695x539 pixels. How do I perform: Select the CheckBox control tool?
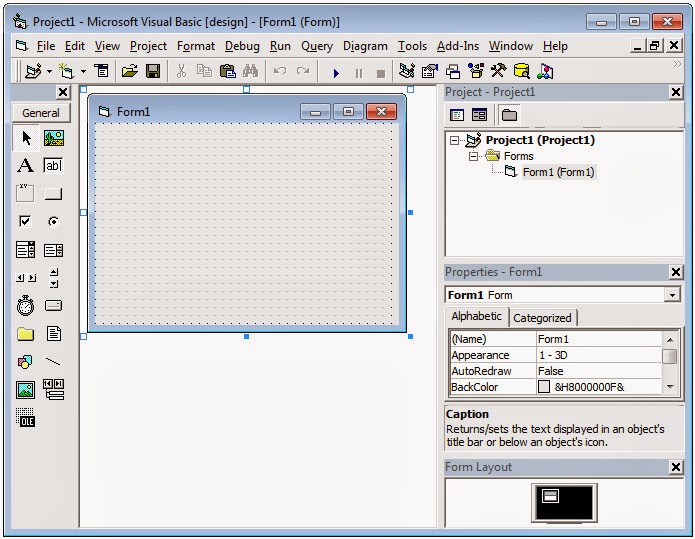pos(25,221)
